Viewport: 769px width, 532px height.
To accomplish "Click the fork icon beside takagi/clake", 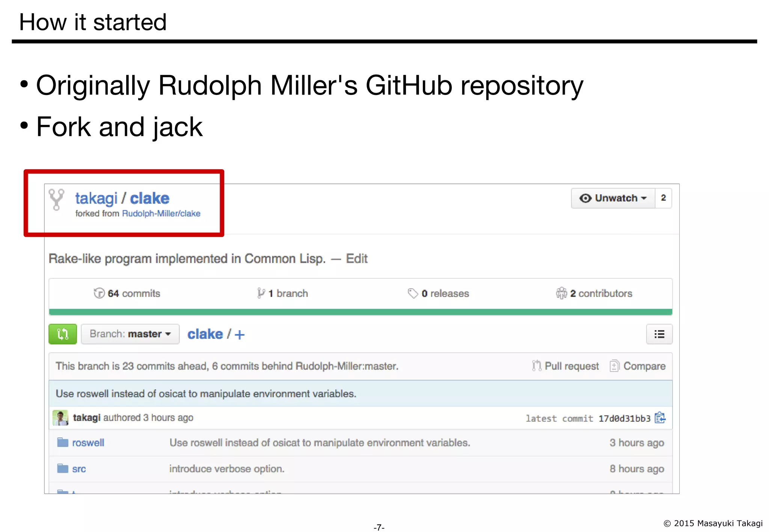I will [56, 199].
